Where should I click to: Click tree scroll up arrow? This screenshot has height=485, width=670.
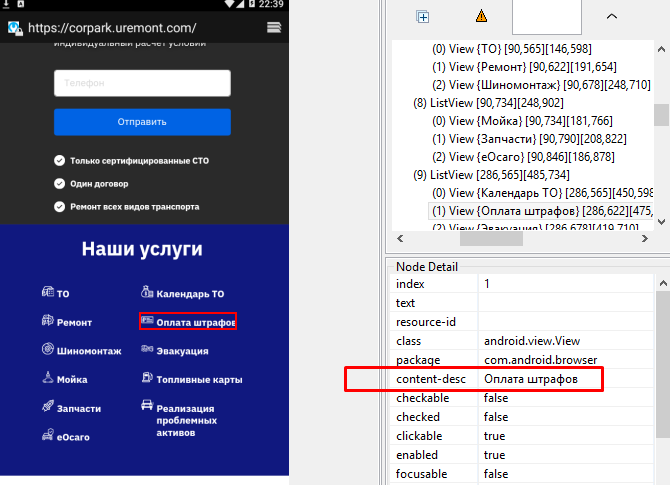pos(661,49)
